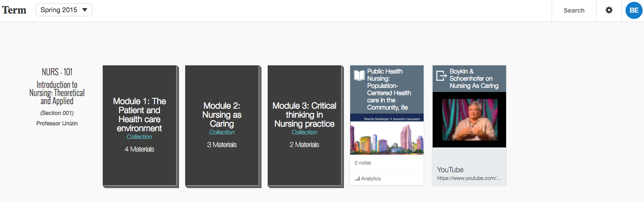Click the NURS - 101 course heading
The image size is (644, 202).
tap(57, 72)
